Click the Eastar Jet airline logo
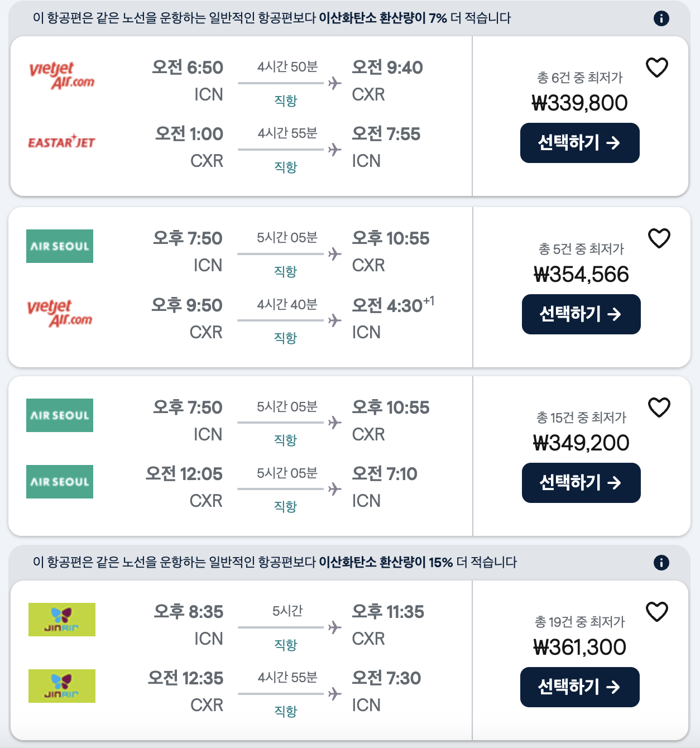The height and width of the screenshot is (748, 700). coord(62,141)
